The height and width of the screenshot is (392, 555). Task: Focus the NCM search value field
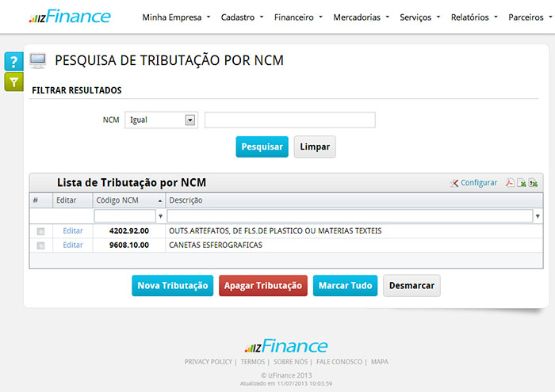(289, 120)
